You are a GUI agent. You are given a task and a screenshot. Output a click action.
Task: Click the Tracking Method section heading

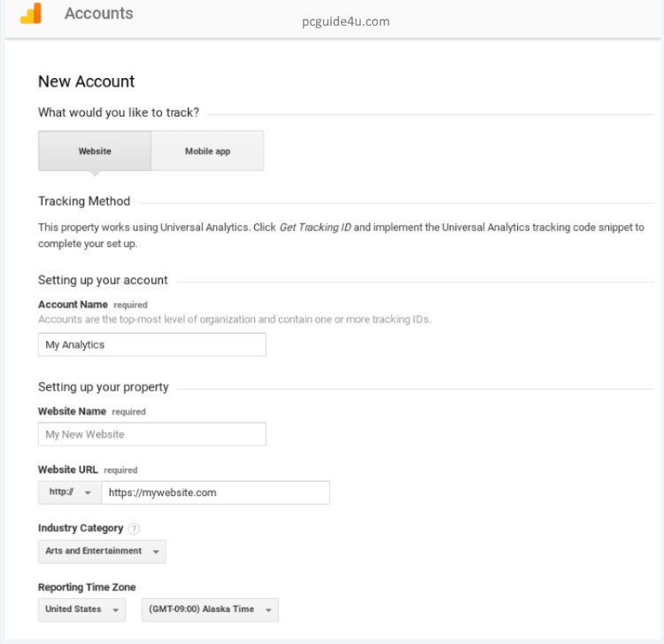(84, 201)
